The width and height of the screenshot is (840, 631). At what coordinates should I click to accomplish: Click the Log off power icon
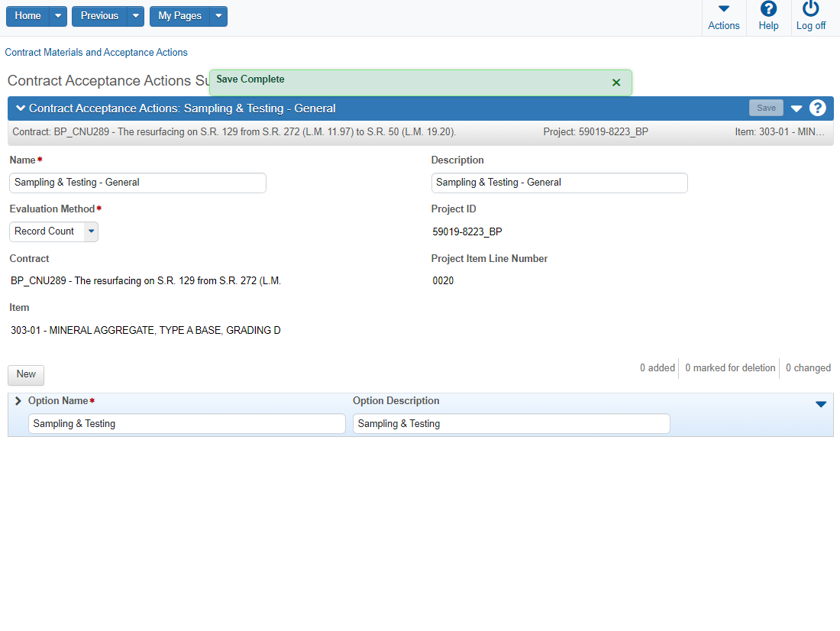coord(810,9)
